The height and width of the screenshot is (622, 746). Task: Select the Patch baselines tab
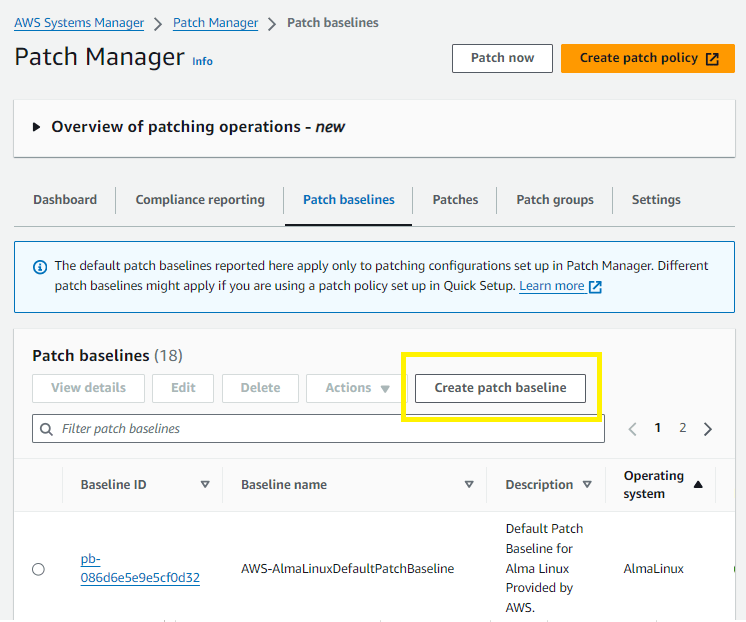coord(349,200)
